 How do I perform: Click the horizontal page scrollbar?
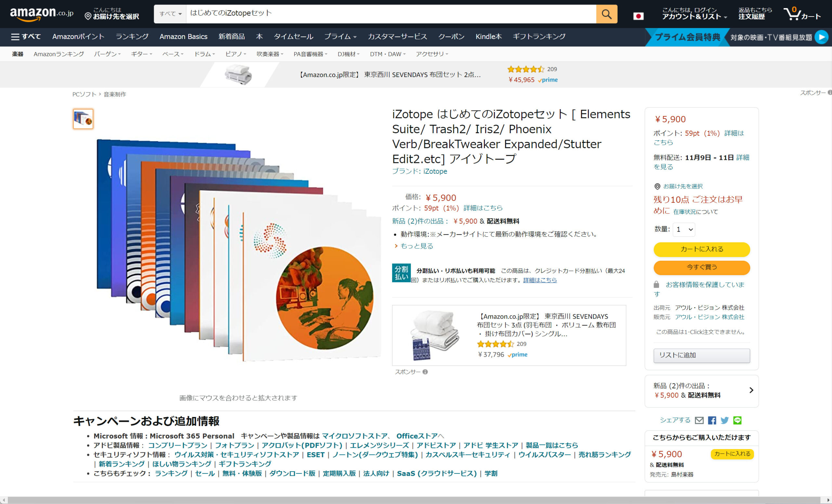click(x=414, y=500)
